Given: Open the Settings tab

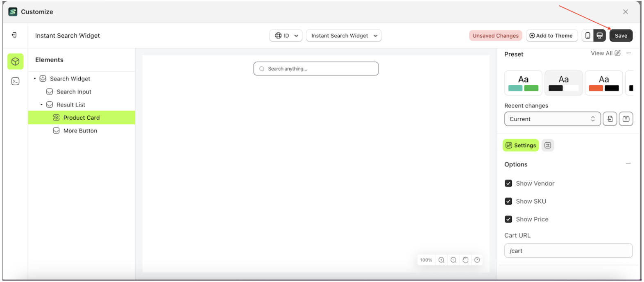Looking at the screenshot, I should click(521, 145).
